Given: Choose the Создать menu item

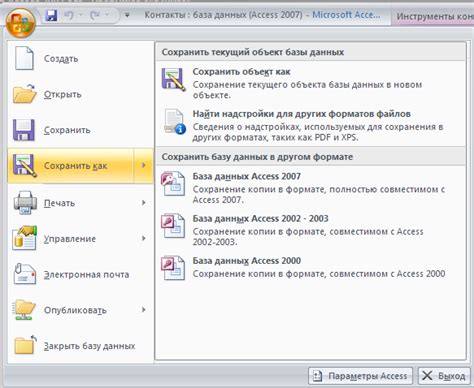Looking at the screenshot, I should 81,59.
